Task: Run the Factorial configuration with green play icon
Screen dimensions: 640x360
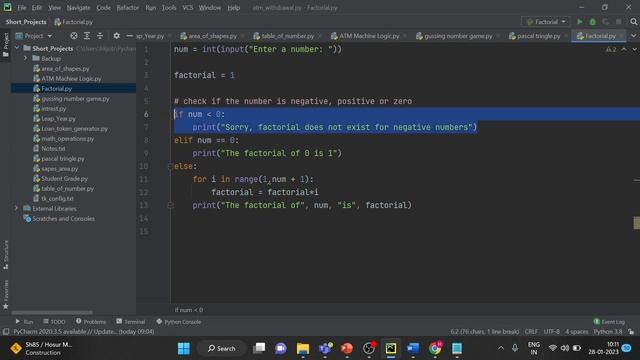Action: coord(580,22)
